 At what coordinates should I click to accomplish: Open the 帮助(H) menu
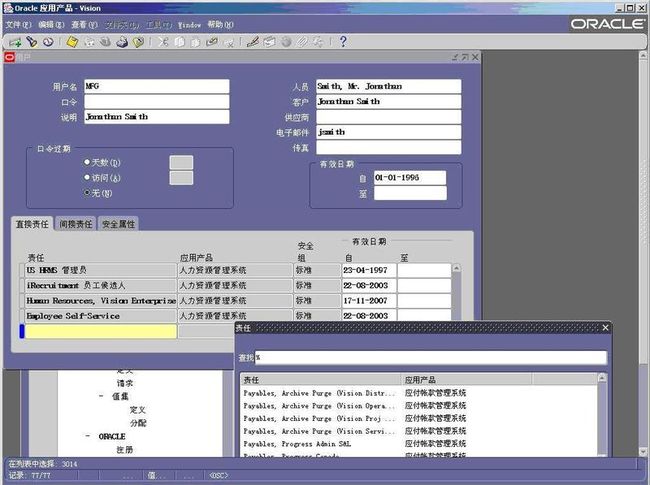[x=221, y=25]
